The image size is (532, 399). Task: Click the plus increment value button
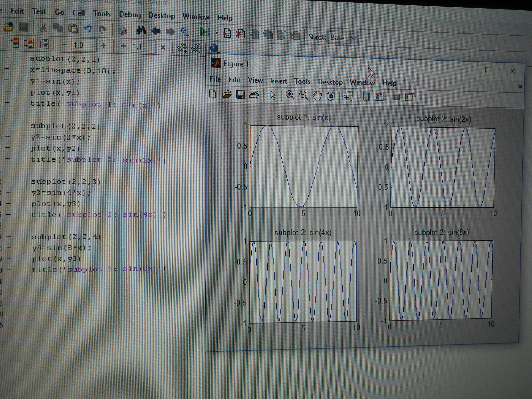[104, 45]
